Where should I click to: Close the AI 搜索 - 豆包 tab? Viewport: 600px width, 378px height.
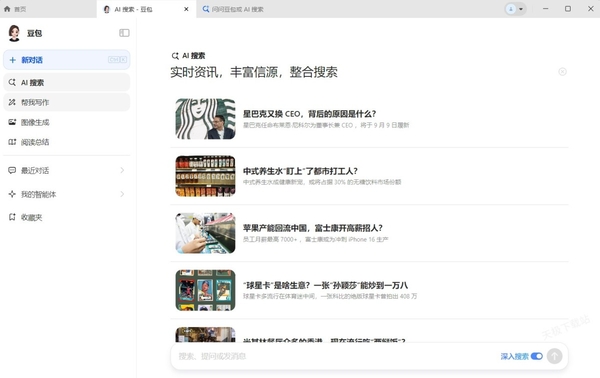(x=186, y=9)
